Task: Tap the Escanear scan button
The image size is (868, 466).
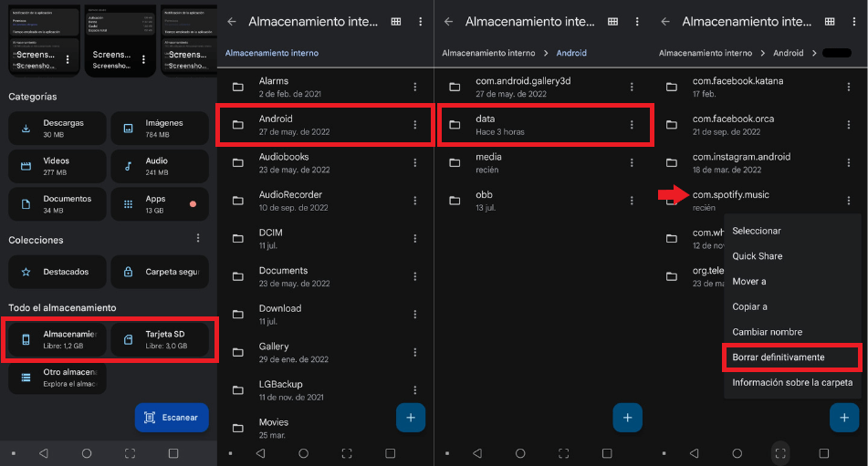Action: click(172, 418)
